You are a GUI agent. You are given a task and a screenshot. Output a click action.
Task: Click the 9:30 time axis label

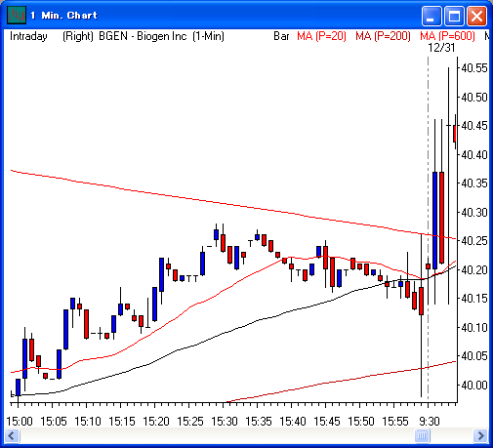(x=430, y=422)
